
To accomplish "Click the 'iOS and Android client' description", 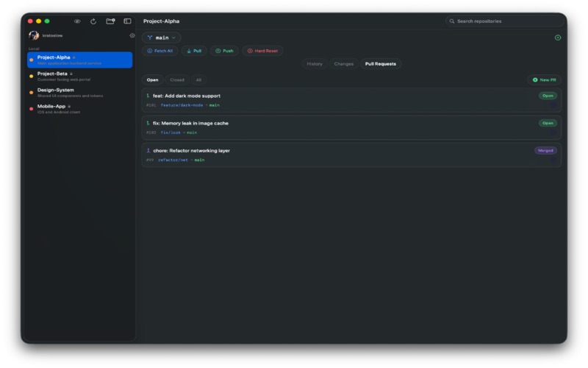I will pos(59,113).
